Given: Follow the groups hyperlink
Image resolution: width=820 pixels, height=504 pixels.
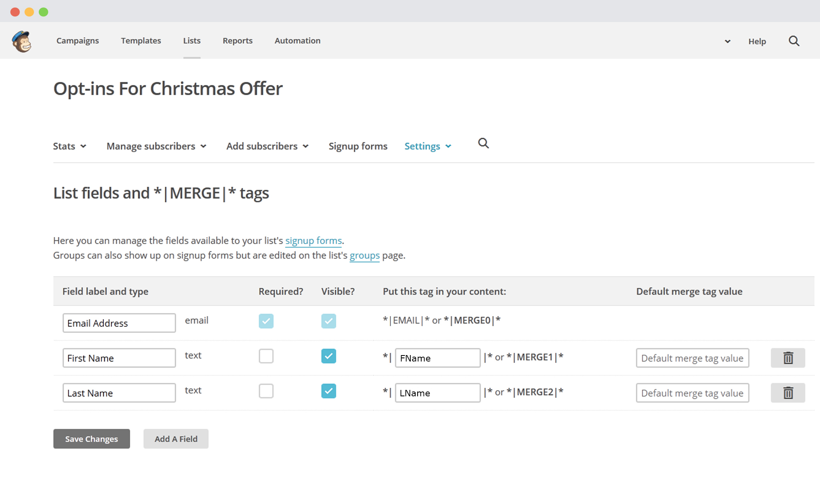Looking at the screenshot, I should coord(364,255).
